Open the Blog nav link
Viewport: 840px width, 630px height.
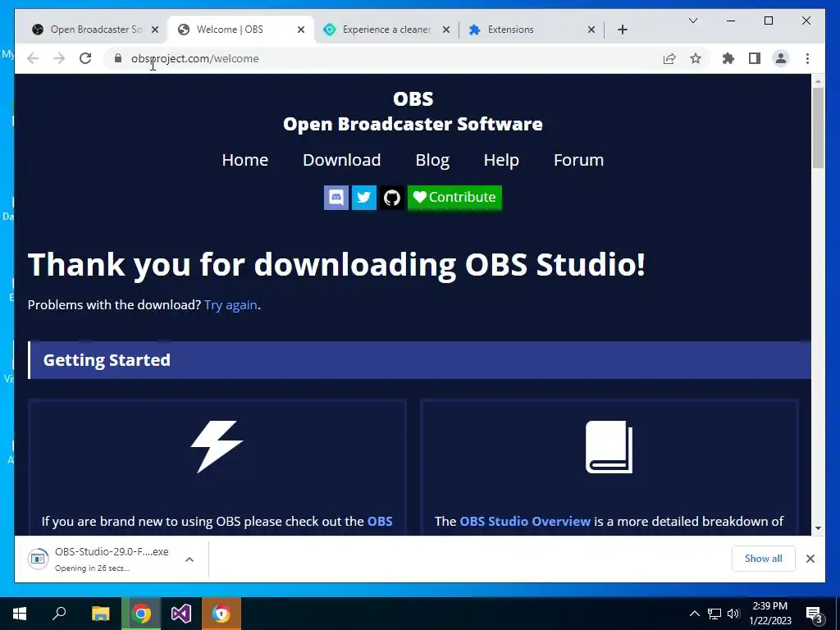click(x=432, y=160)
